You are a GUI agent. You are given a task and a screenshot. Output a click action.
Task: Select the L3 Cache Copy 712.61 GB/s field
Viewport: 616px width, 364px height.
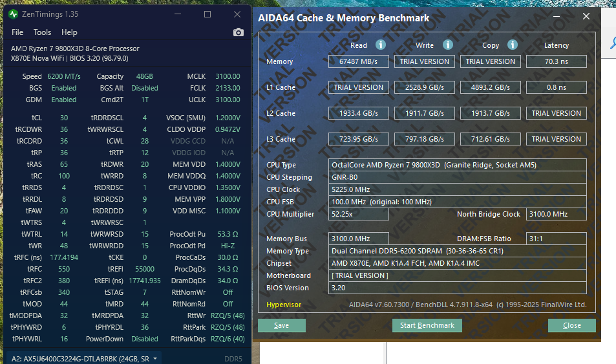(x=491, y=139)
